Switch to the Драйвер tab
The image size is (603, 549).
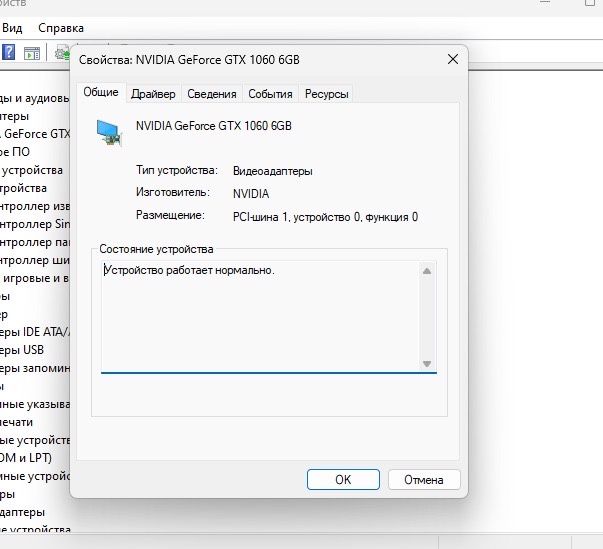tap(153, 94)
